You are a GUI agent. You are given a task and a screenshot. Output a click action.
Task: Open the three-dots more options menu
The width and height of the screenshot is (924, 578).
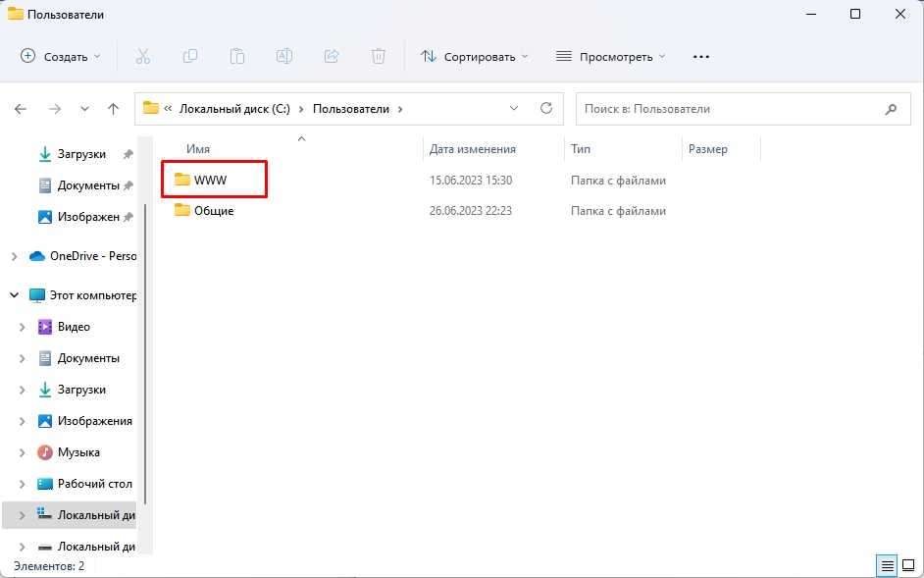tap(700, 56)
